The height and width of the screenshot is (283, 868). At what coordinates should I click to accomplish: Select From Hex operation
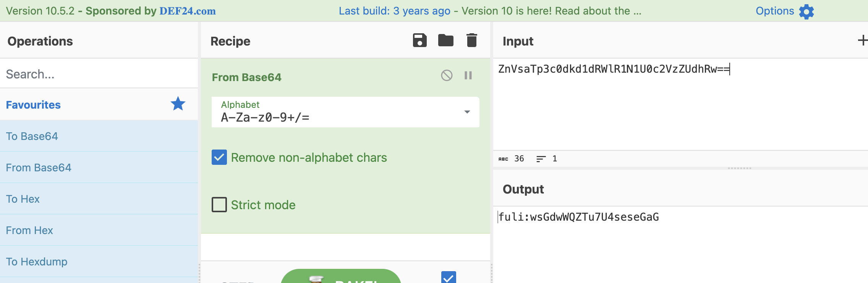coord(29,230)
